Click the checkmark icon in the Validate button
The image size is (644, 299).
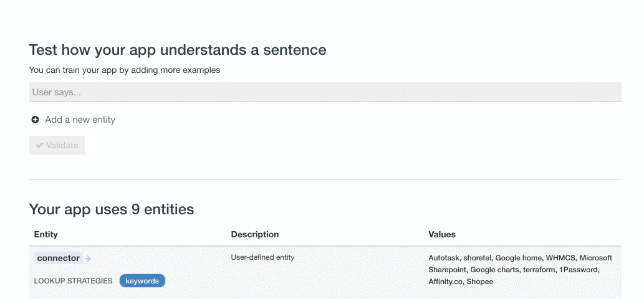tap(40, 145)
